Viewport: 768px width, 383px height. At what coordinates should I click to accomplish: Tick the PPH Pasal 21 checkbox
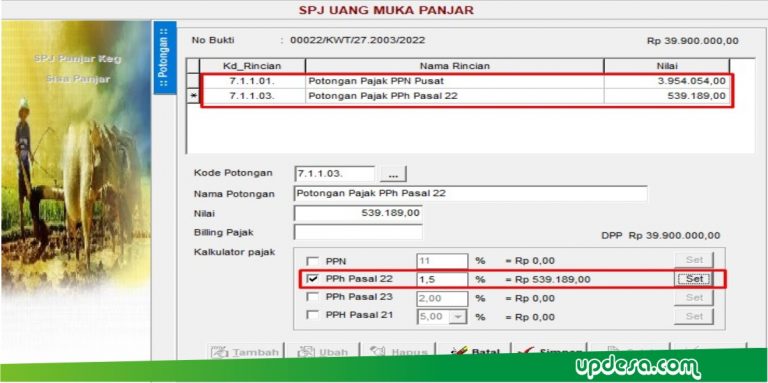pos(312,315)
